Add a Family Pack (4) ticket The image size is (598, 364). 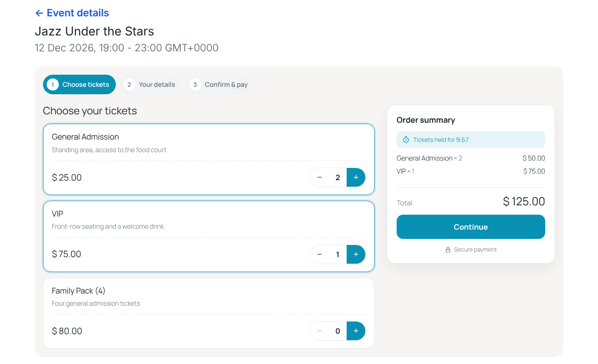click(x=356, y=331)
